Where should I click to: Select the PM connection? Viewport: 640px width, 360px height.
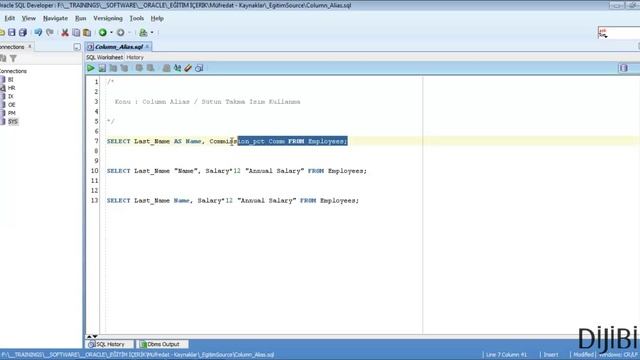11,113
